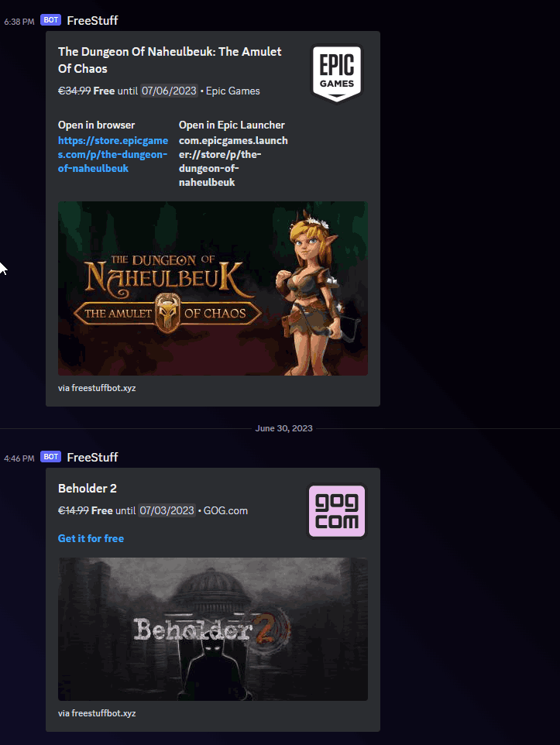Open FreeStuff profile from 4:46 PM message
The height and width of the screenshot is (745, 560).
(x=92, y=457)
